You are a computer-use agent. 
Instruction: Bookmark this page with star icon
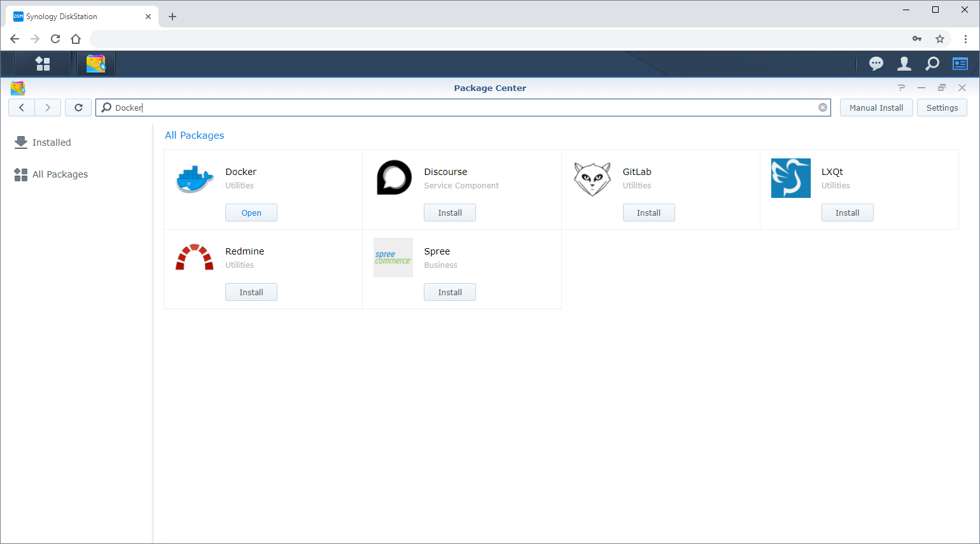point(940,39)
